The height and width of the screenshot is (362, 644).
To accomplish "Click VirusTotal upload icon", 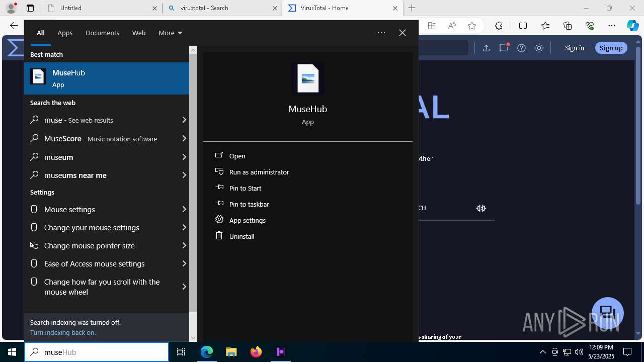I will pyautogui.click(x=486, y=48).
